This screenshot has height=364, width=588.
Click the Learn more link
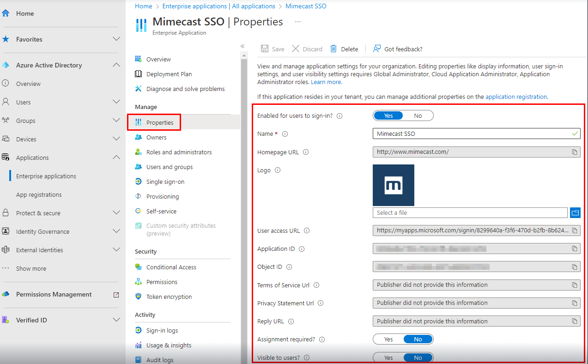click(x=326, y=82)
